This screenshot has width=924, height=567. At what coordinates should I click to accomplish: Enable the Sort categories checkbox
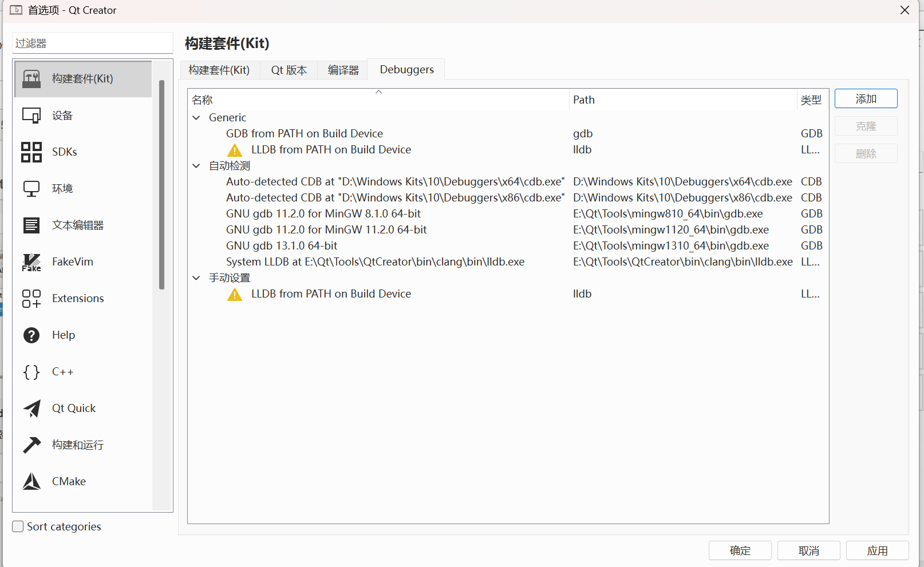click(18, 526)
